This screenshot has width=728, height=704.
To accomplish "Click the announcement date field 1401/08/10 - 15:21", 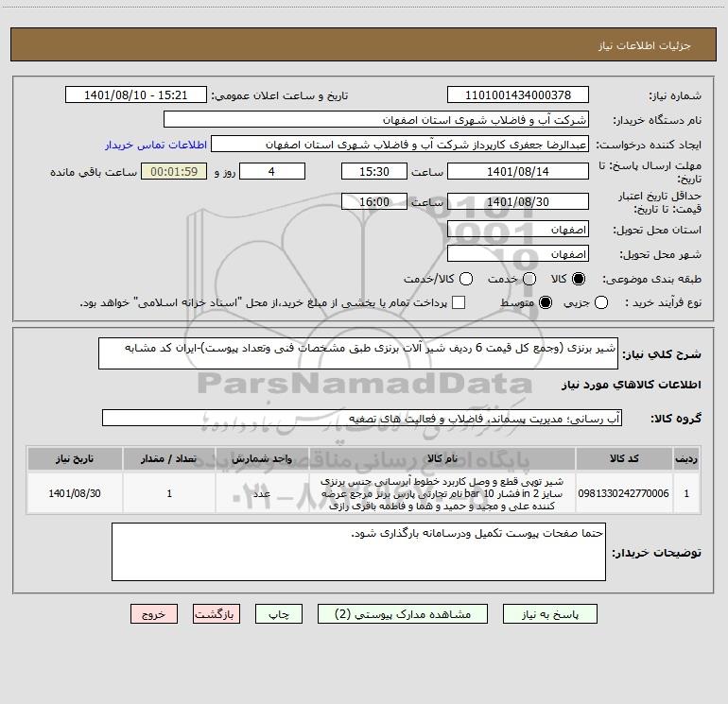I will 135,94.
